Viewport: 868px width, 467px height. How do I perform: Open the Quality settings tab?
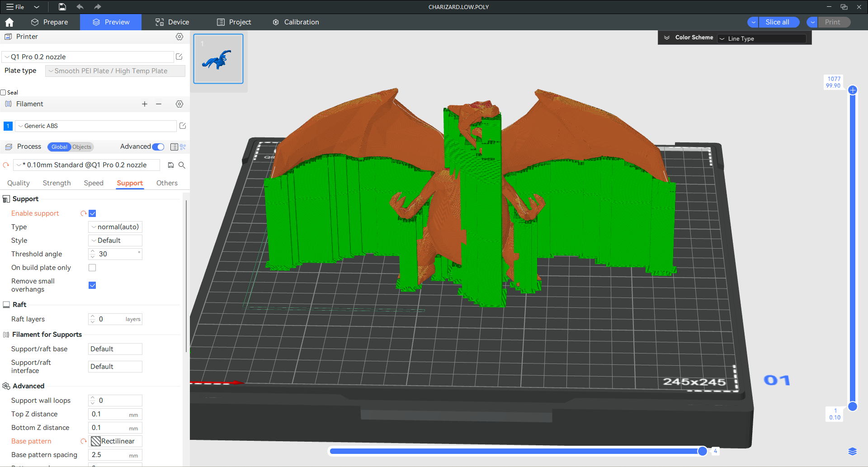(19, 183)
